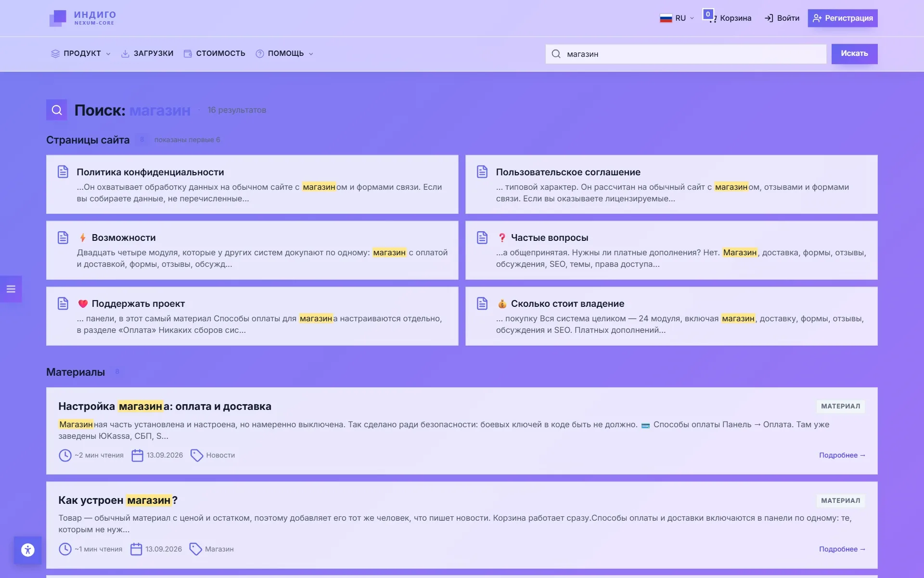
Task: Open article Настройка магазина: оплата и доставка
Action: click(165, 406)
